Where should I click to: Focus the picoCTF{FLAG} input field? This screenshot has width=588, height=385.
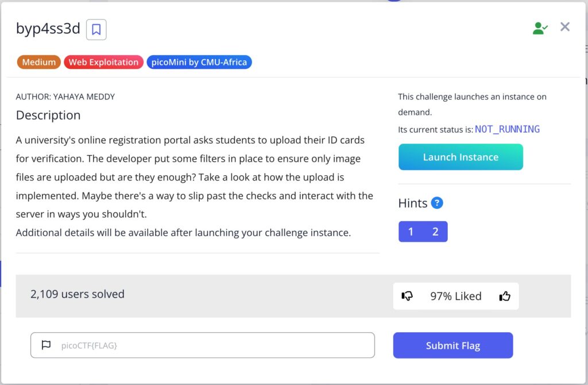212,345
